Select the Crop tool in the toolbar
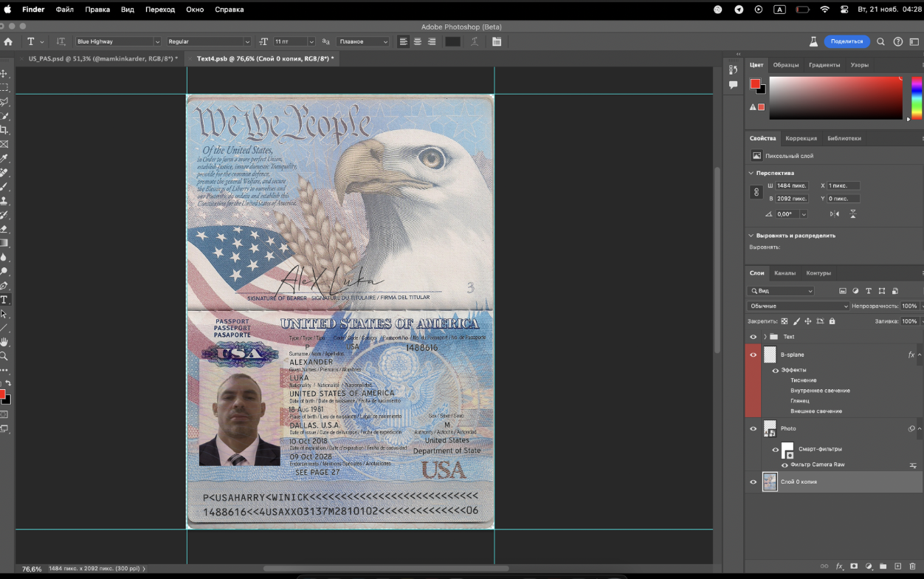Image resolution: width=924 pixels, height=579 pixels. pos(4,130)
